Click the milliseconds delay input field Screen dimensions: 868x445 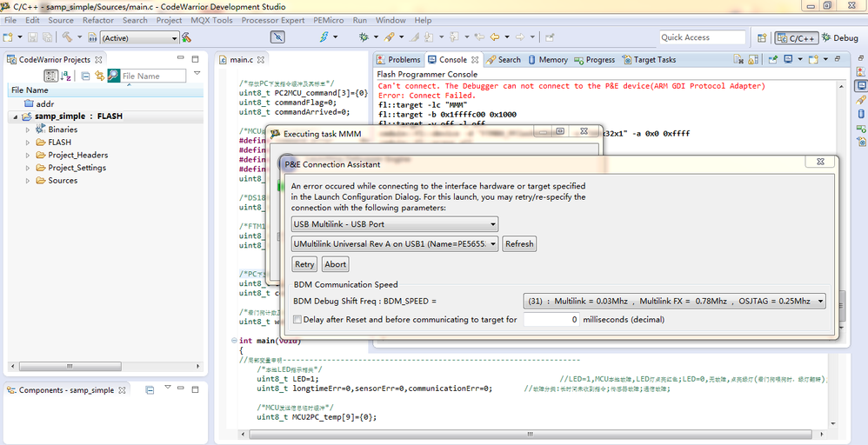click(551, 319)
